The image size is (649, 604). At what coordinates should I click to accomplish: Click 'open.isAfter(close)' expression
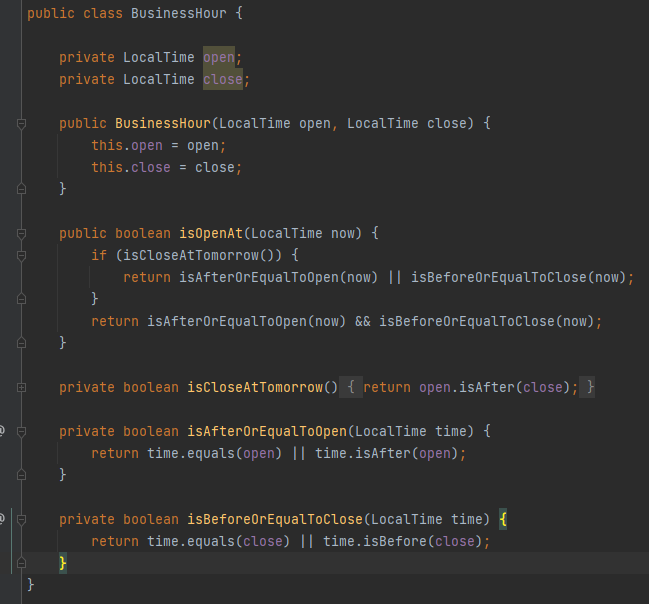(x=495, y=387)
